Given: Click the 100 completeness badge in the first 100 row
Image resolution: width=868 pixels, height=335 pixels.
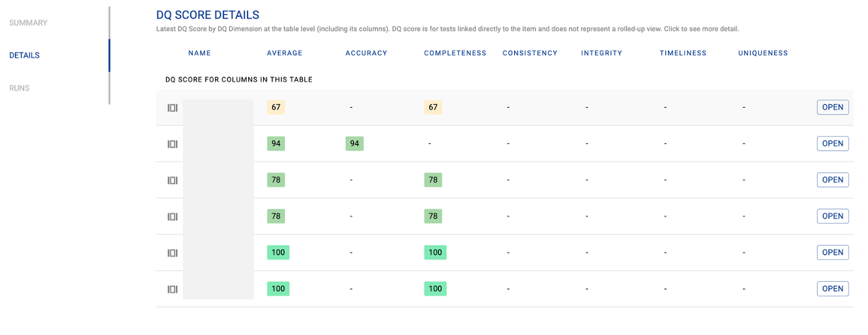Looking at the screenshot, I should [435, 252].
